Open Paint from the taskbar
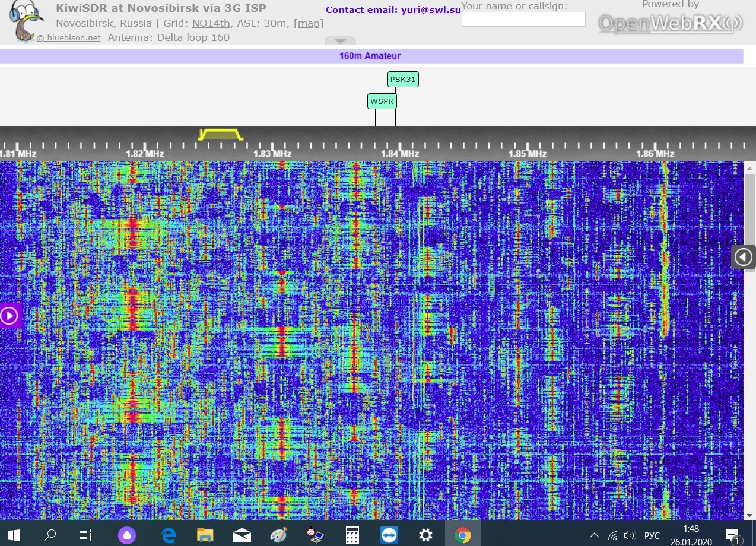 278,535
